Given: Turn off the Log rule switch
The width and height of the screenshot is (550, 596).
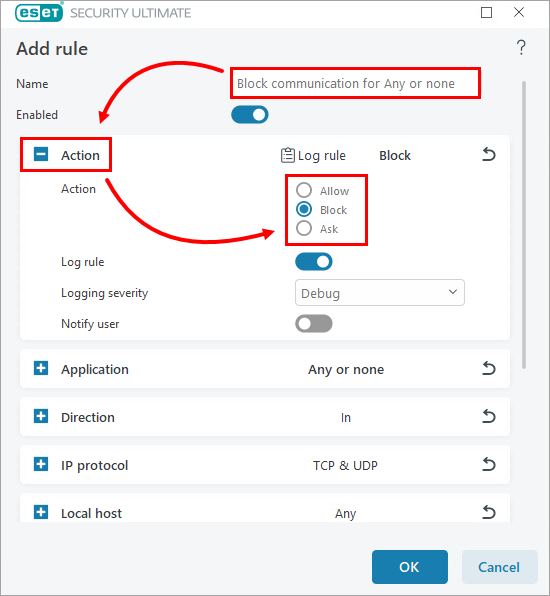Looking at the screenshot, I should click(314, 262).
